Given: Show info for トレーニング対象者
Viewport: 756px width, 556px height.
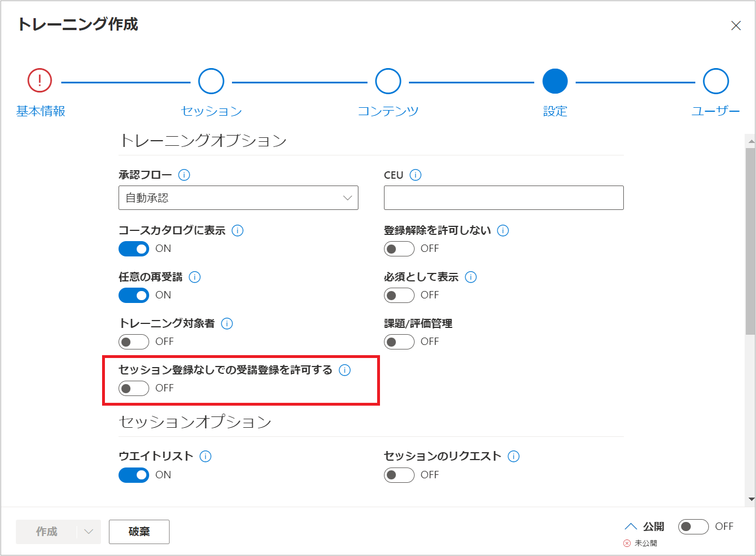Looking at the screenshot, I should tap(227, 323).
